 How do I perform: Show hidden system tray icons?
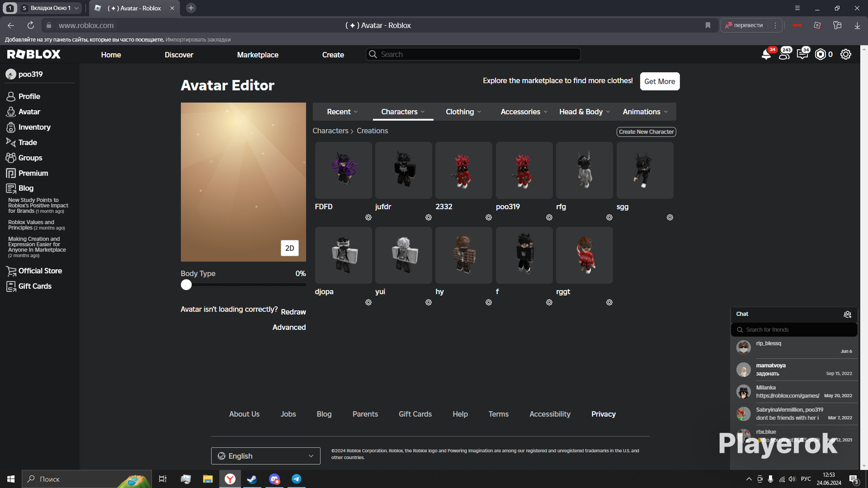pos(749,479)
